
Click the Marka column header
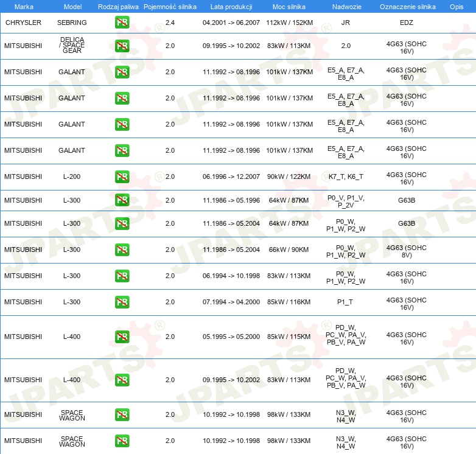click(x=24, y=7)
